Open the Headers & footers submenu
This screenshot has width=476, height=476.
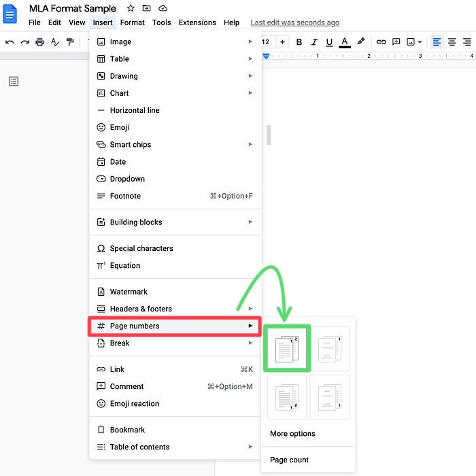175,309
